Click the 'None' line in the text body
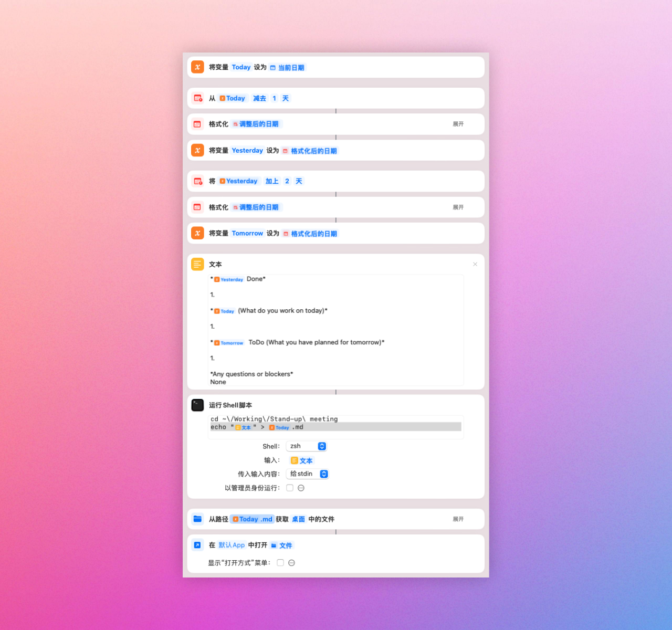Viewport: 672px width, 630px height. pos(218,382)
